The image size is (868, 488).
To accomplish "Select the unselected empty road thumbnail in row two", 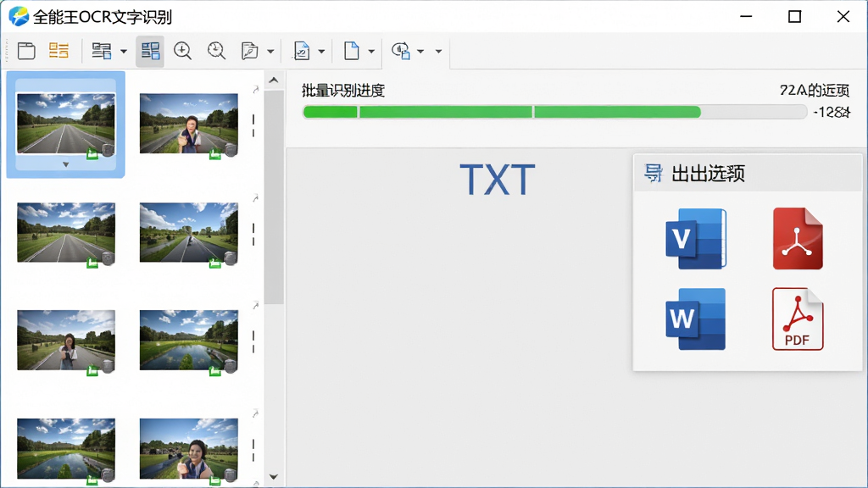I will [x=66, y=232].
